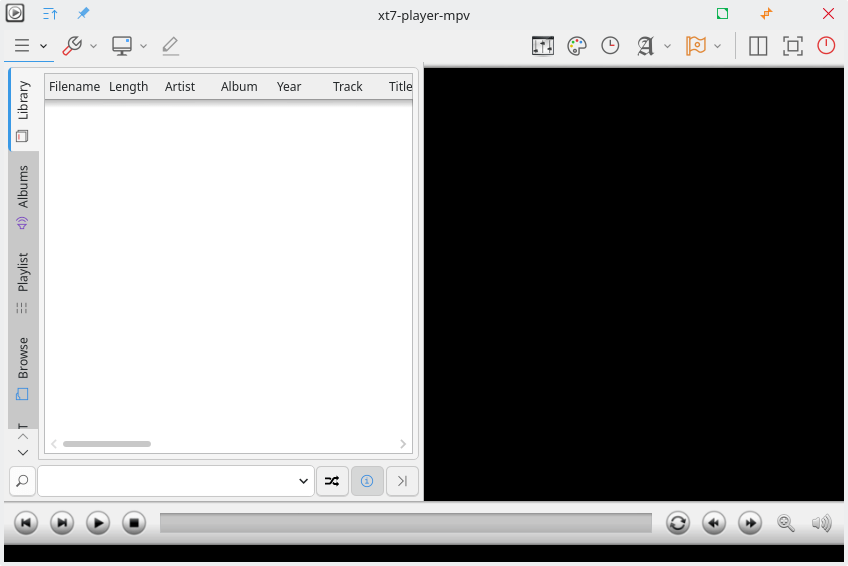Sort by the Filename column header

[x=75, y=86]
